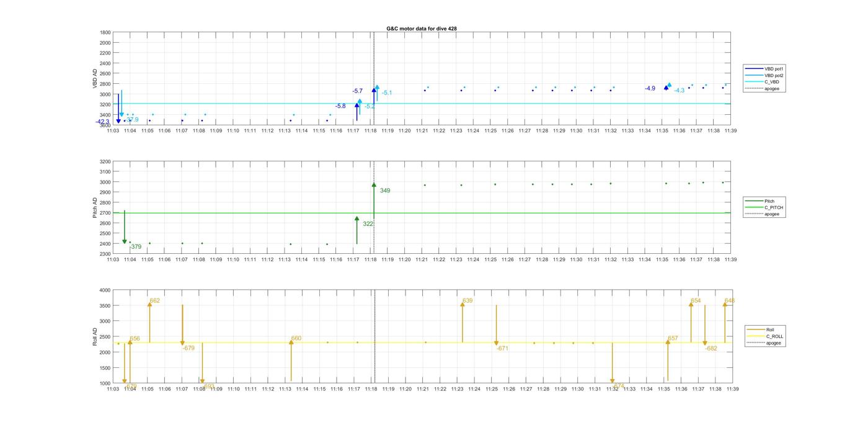Click the '-5.1' annotation in VBD plot

(x=387, y=93)
